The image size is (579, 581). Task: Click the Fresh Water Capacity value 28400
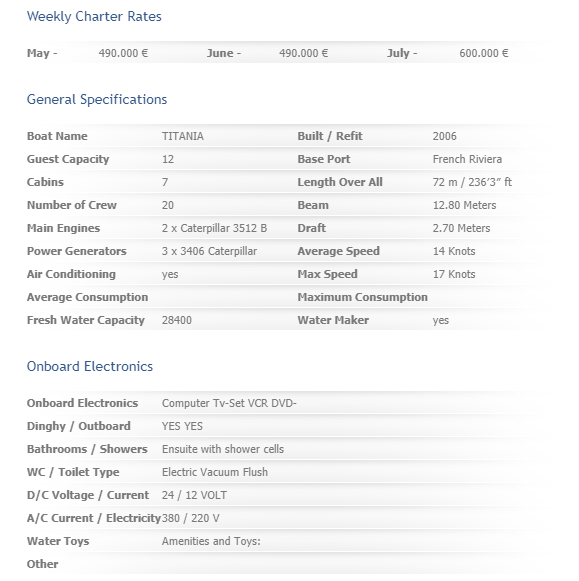click(177, 320)
